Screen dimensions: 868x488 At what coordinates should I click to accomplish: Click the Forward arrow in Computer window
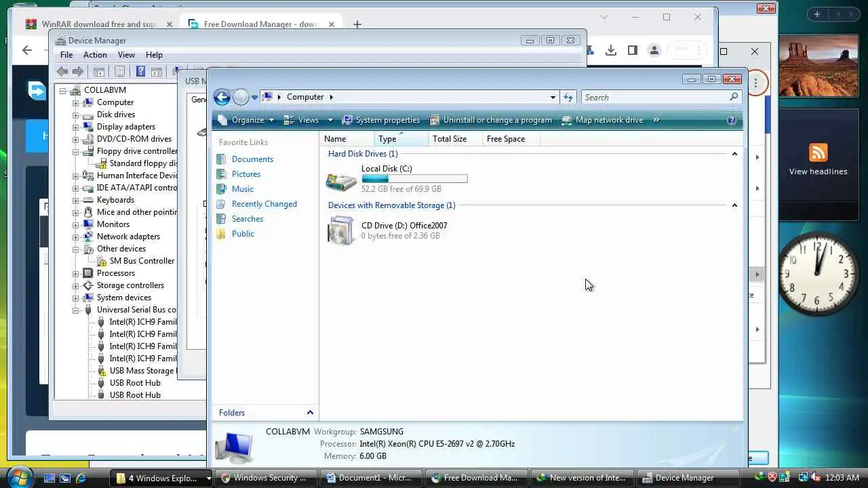coord(241,97)
